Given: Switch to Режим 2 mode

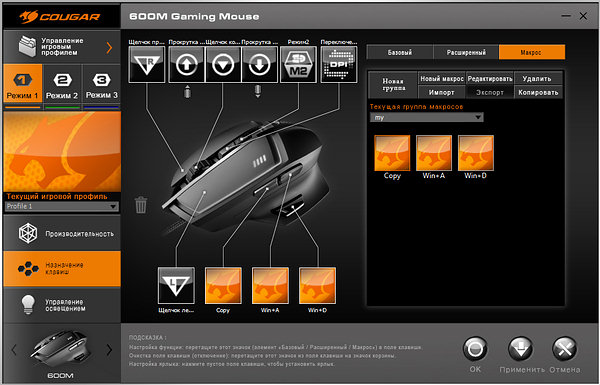Looking at the screenshot, I should pyautogui.click(x=62, y=83).
